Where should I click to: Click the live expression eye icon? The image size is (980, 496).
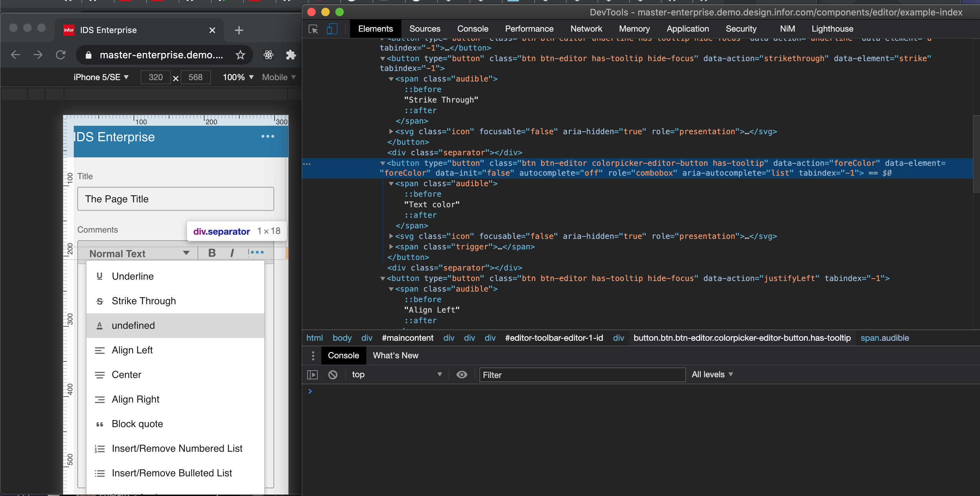point(462,375)
